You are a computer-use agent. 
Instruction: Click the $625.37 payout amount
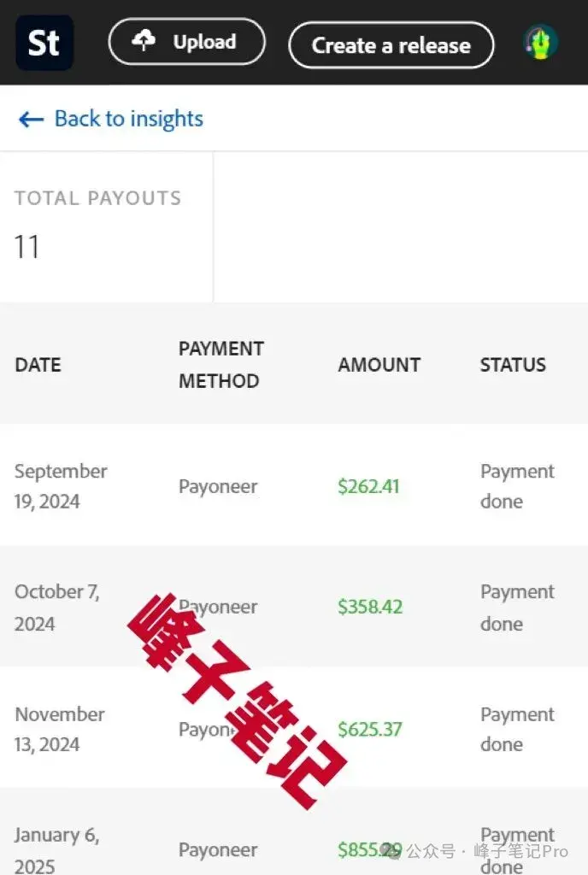[369, 730]
